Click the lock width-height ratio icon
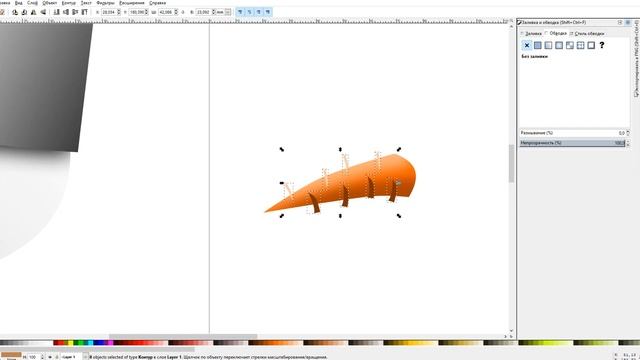Image resolution: width=640 pixels, height=360 pixels. coord(183,12)
